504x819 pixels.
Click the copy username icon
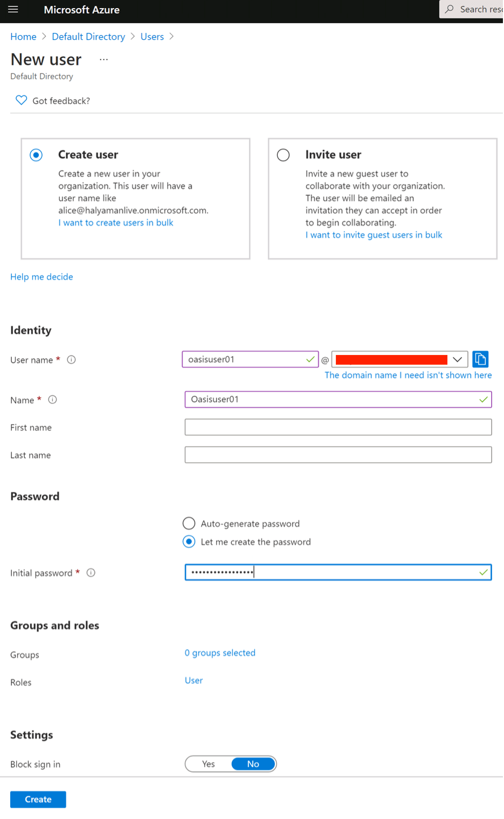coord(480,359)
